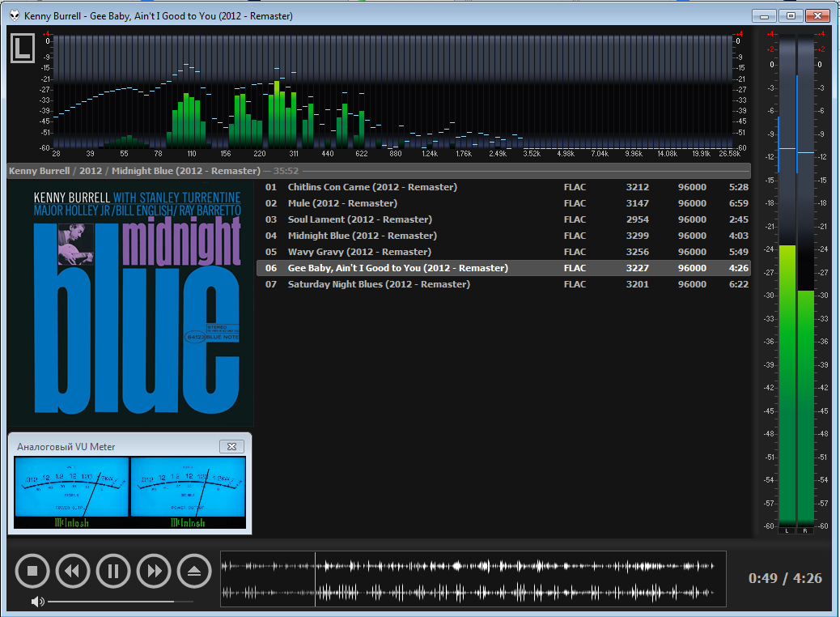The image size is (840, 617).
Task: Skip to the next track
Action: [154, 572]
